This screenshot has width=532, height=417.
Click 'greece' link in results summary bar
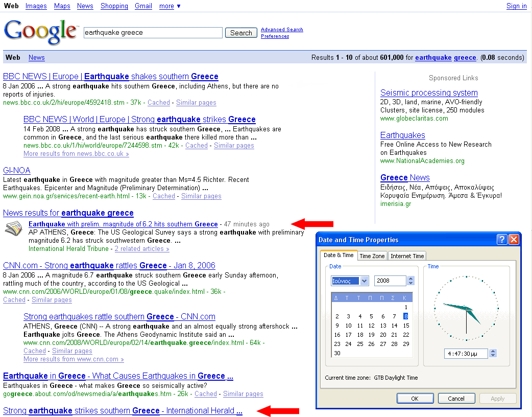[465, 57]
